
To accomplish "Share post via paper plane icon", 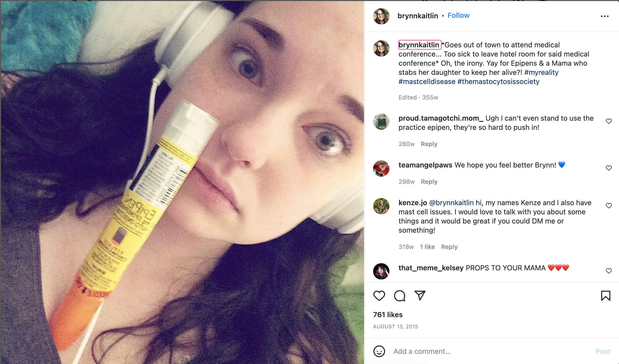I will 420,296.
